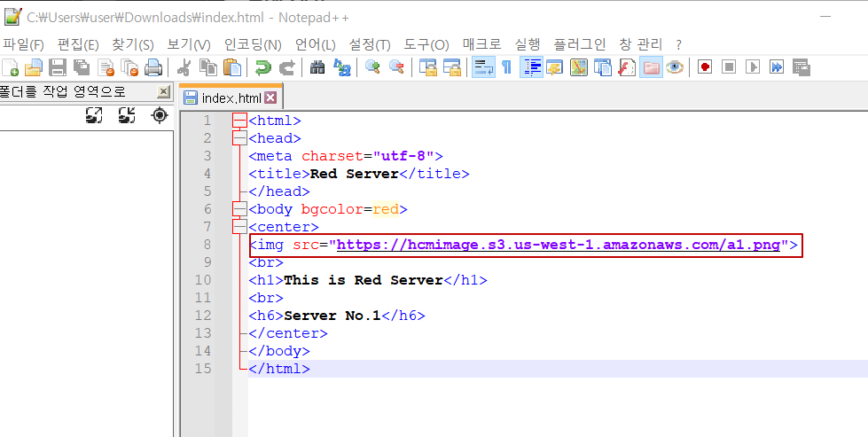868x437 pixels.
Task: Open the 매크로 menu
Action: click(482, 45)
